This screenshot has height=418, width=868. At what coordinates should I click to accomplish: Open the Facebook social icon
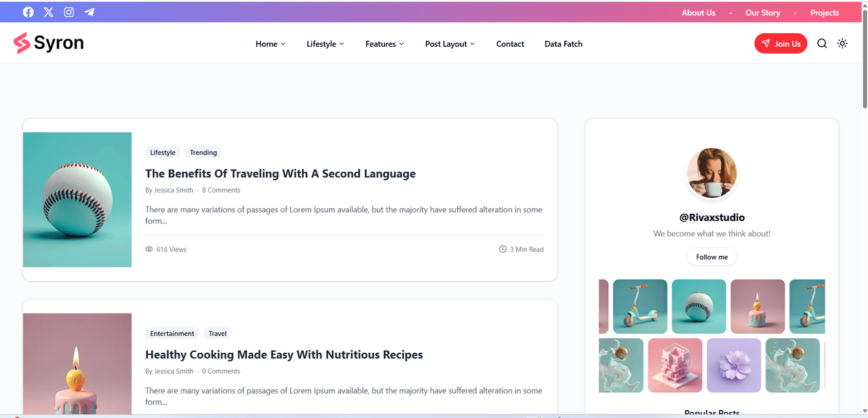pyautogui.click(x=28, y=12)
